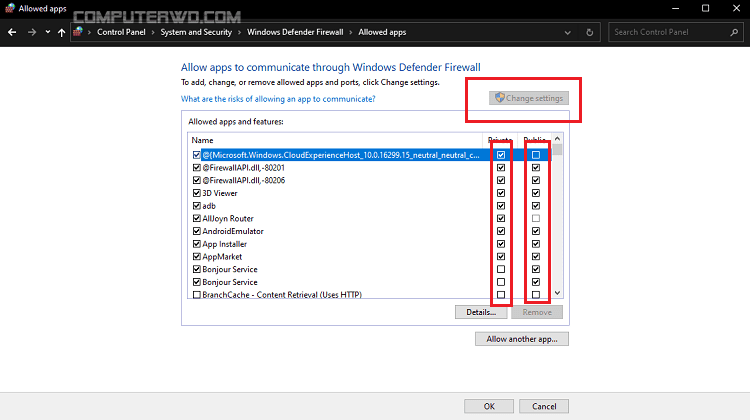Click the Details... button
Screen dimensions: 750x420
point(481,312)
